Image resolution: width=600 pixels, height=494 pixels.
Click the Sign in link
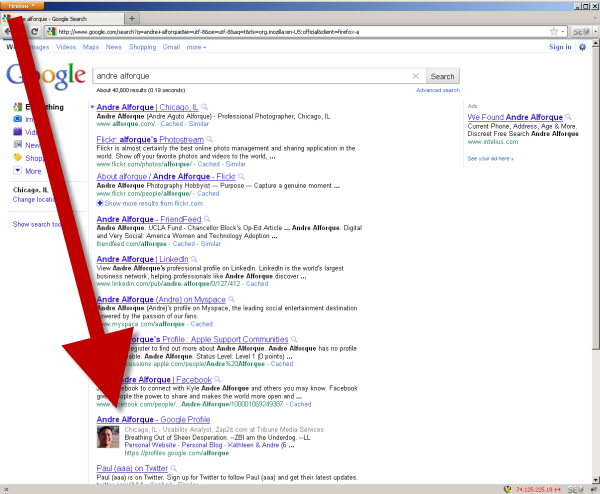pyautogui.click(x=560, y=47)
